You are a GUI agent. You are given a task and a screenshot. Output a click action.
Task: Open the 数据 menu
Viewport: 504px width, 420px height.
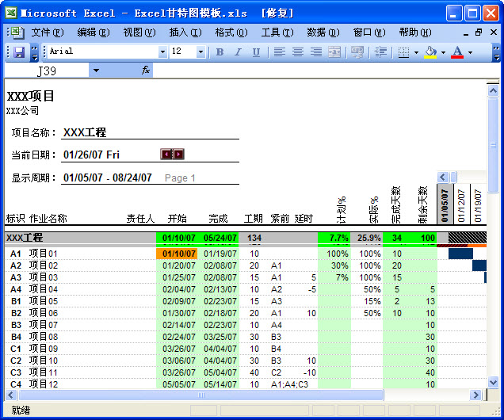click(x=323, y=32)
